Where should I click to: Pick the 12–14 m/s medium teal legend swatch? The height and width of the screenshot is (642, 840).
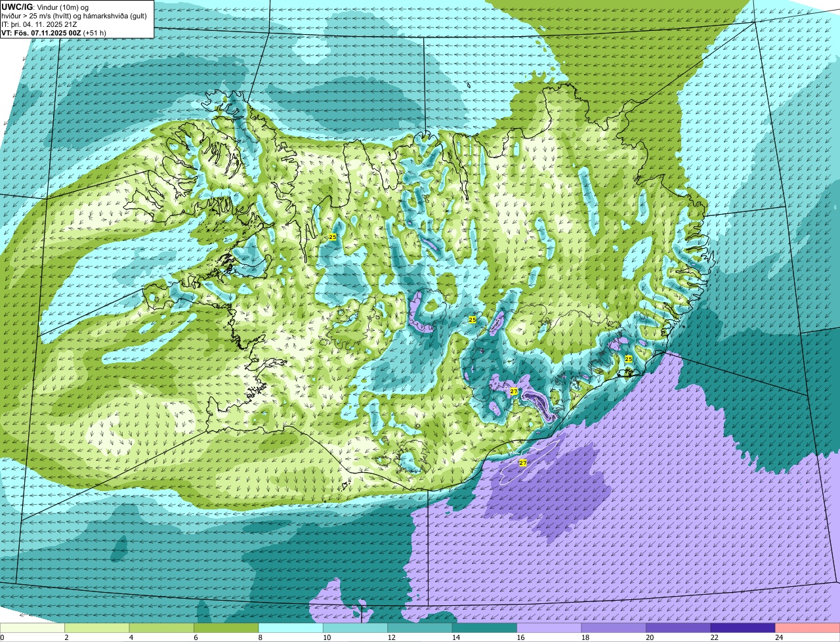pos(420,628)
